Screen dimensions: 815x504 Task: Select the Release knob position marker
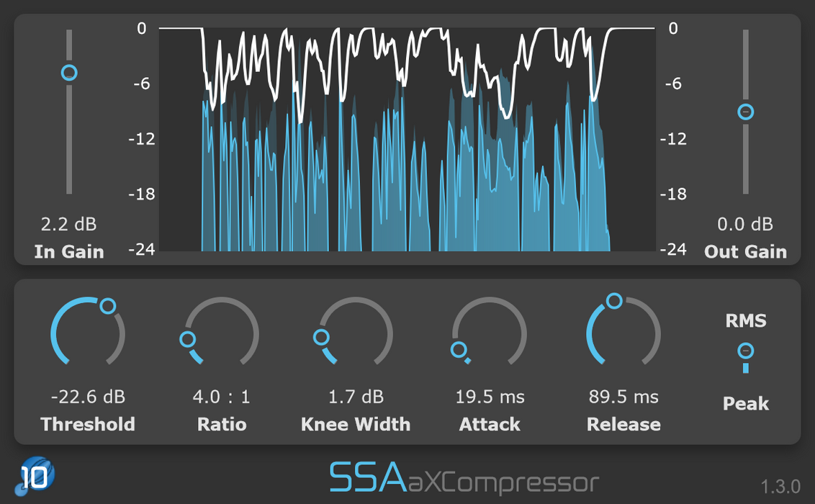pyautogui.click(x=616, y=299)
